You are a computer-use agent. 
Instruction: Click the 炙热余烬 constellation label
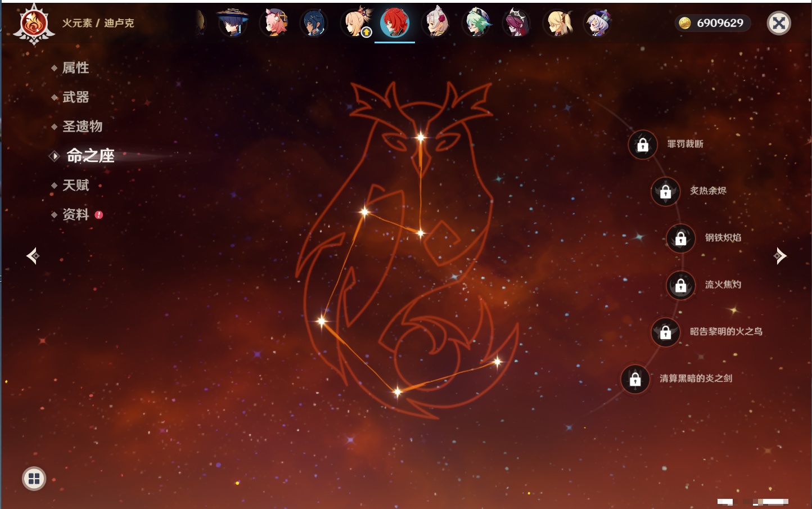[709, 191]
